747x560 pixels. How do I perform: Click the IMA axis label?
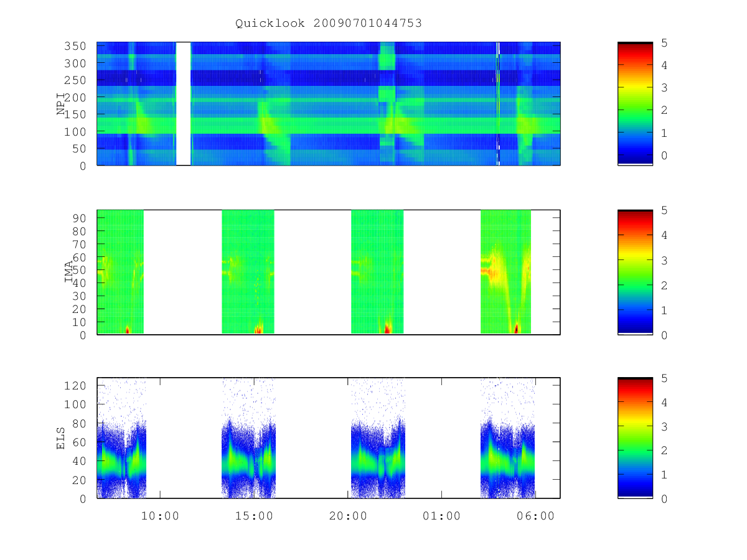[x=68, y=273]
